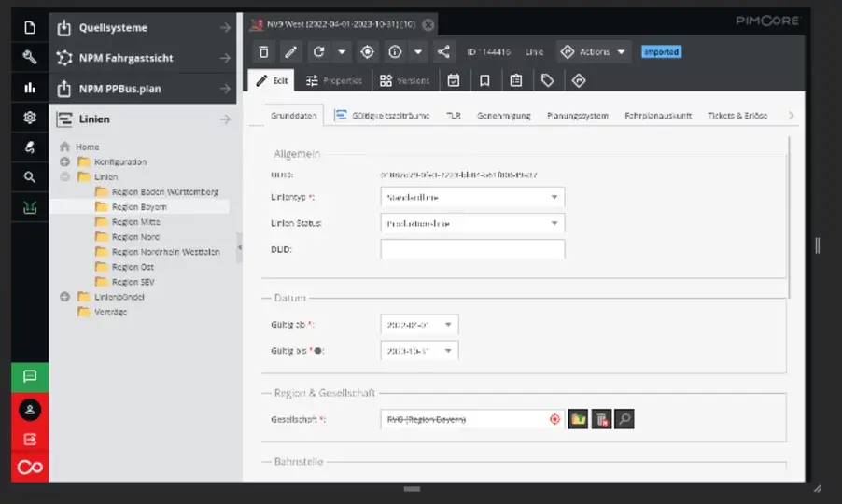Viewport: 842px width, 504px height.
Task: Click the reload refresh icon
Action: pyautogui.click(x=319, y=52)
